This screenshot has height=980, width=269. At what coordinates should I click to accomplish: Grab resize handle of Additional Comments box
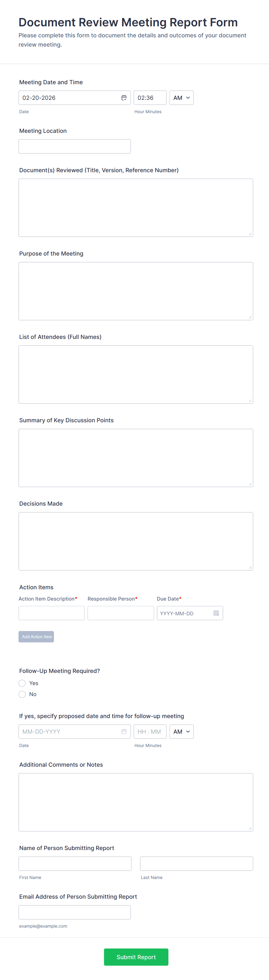point(250,828)
